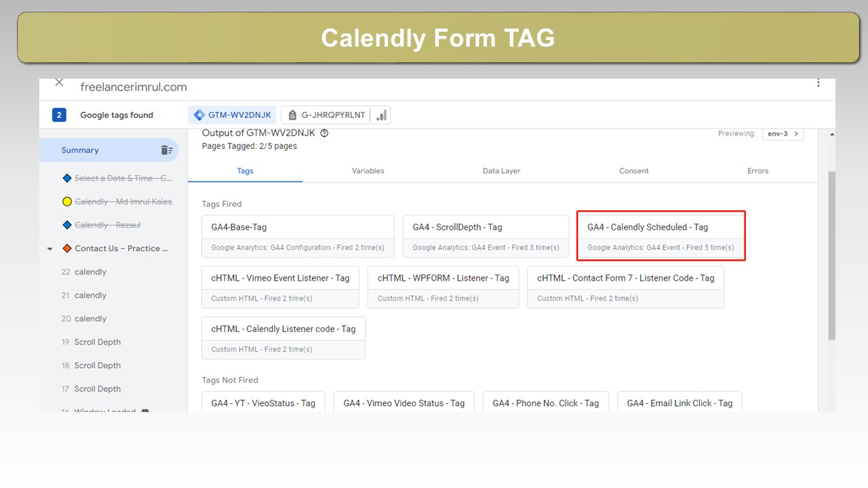Open the cHTML - WPFORM - Listener tag card
The image size is (868, 488).
coord(443,287)
